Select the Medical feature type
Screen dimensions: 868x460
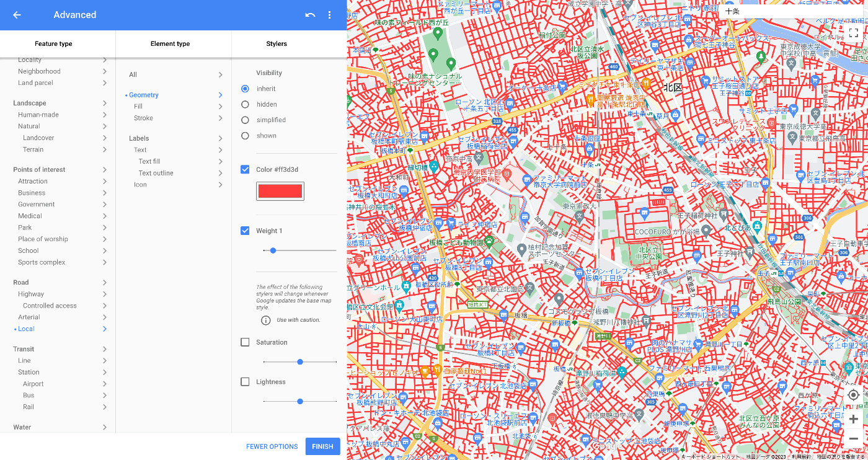click(30, 216)
